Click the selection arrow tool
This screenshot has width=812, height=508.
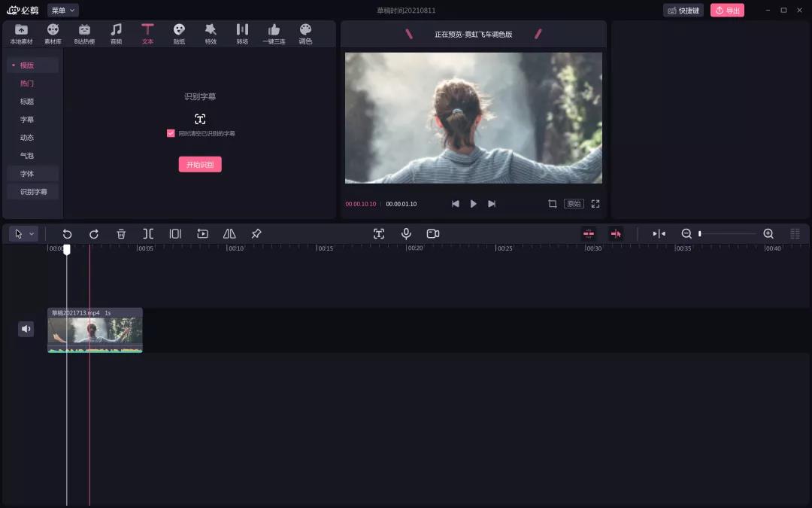(x=19, y=234)
